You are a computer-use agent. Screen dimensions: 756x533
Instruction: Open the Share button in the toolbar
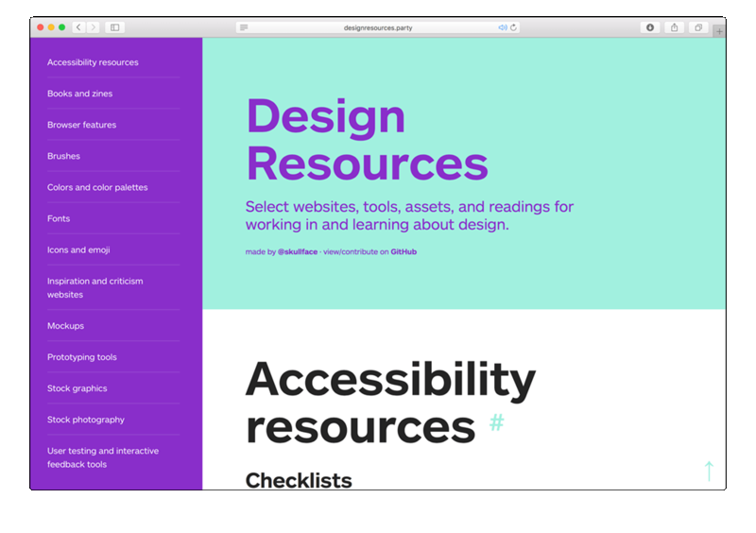[674, 27]
